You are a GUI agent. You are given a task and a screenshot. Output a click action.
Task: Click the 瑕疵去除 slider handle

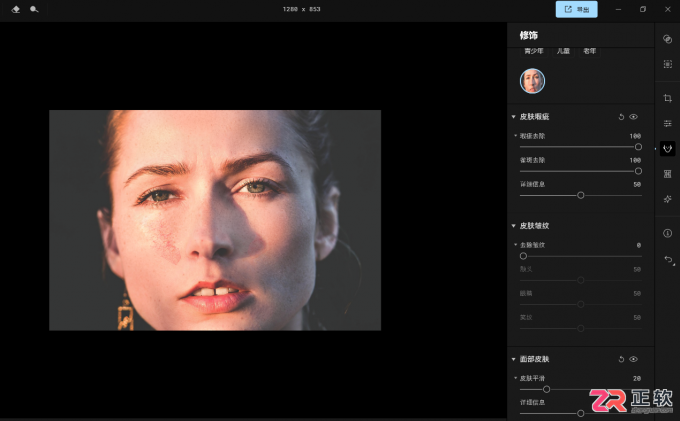click(x=638, y=147)
